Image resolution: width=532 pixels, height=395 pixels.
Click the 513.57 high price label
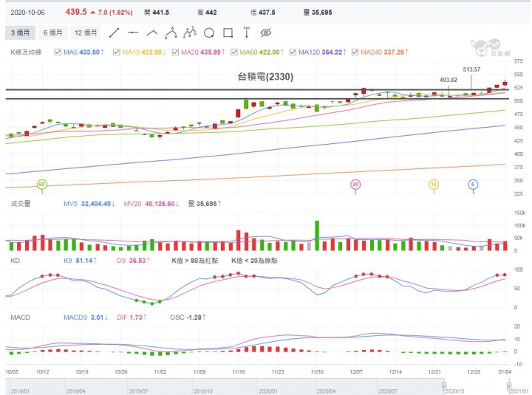pyautogui.click(x=471, y=69)
